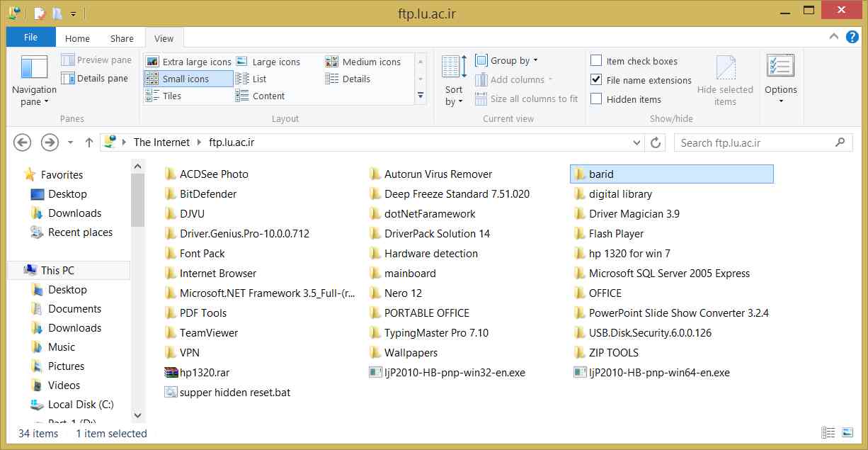Viewport: 868px width, 450px height.
Task: Switch to large thumbnails view from the status bar
Action: point(847,433)
